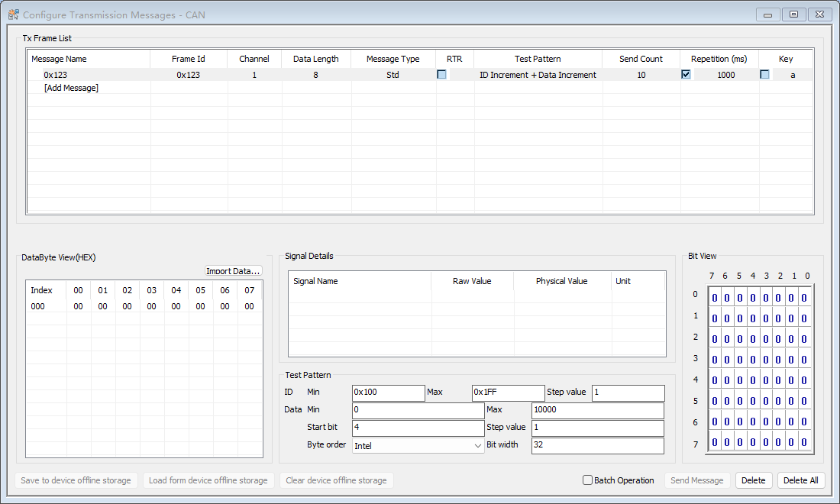Click the Test Pattern column header
The height and width of the screenshot is (504, 840).
point(538,59)
